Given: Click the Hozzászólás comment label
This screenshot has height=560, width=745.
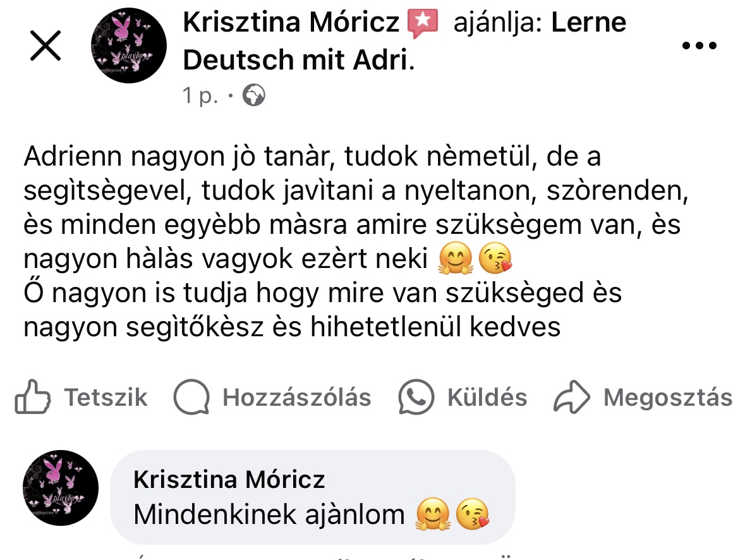Looking at the screenshot, I should (296, 398).
